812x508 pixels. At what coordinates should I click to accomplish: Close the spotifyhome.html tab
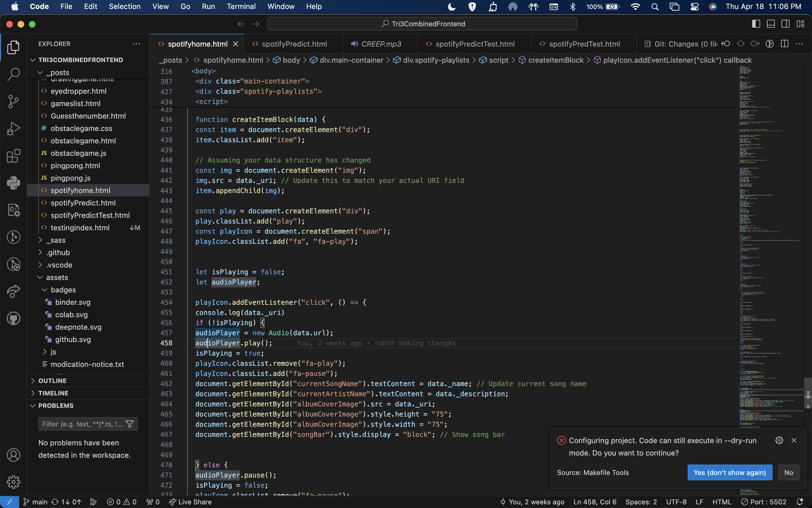coord(235,44)
